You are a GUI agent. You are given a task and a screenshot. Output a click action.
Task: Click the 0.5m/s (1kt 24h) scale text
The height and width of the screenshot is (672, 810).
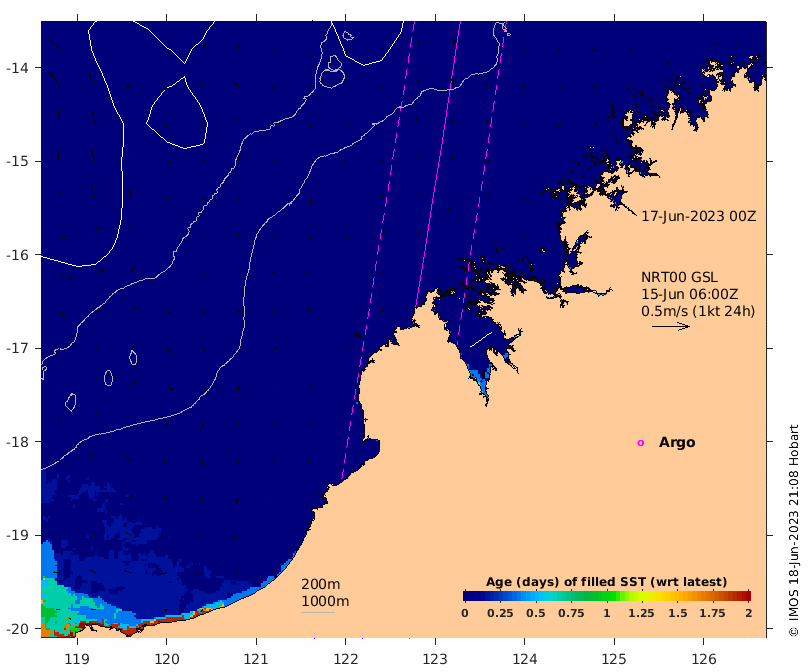click(698, 311)
